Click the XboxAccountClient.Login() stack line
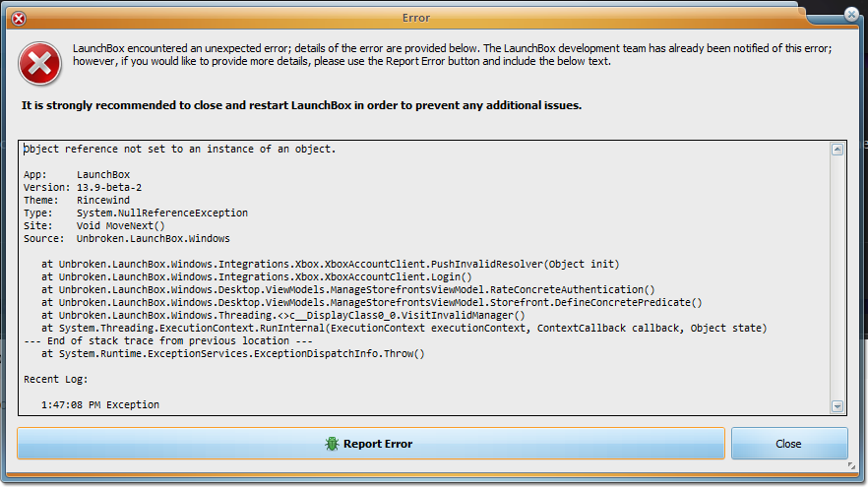Viewport: 868px width, 487px height. 256,276
